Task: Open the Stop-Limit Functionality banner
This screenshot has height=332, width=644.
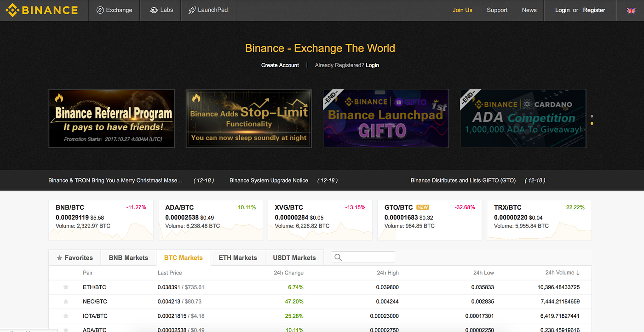Action: (x=248, y=119)
